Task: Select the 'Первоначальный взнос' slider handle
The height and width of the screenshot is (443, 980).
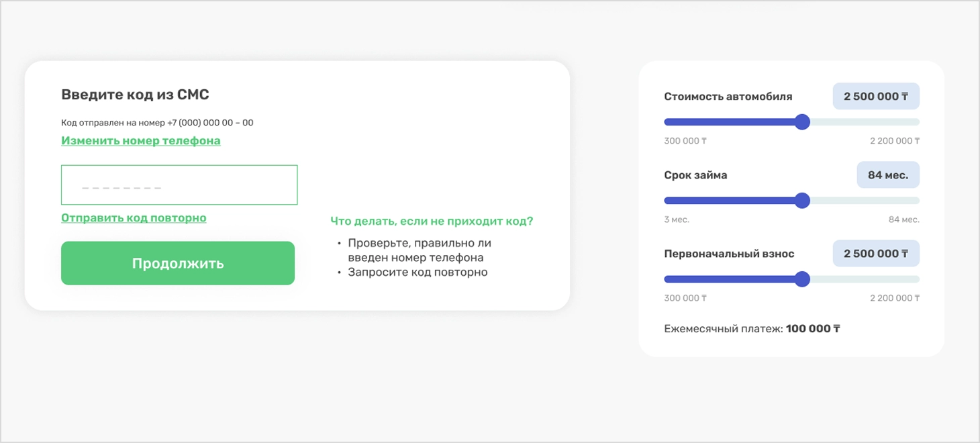Action: pyautogui.click(x=802, y=279)
